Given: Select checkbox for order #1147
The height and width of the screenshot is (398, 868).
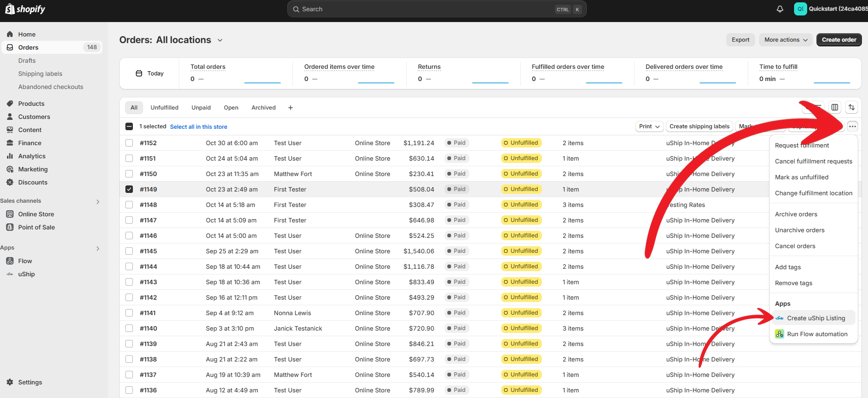Looking at the screenshot, I should [x=129, y=220].
